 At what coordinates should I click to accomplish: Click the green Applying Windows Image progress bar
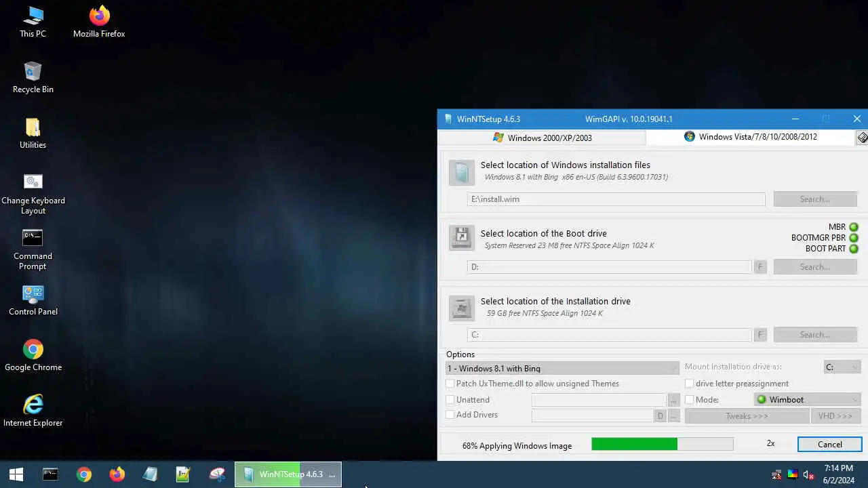pos(662,444)
